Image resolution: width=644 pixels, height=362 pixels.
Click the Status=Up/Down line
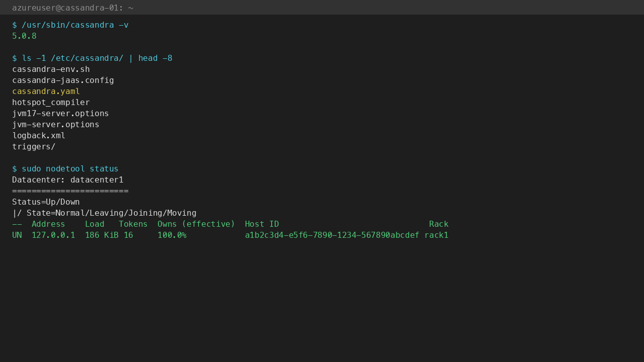tap(46, 202)
